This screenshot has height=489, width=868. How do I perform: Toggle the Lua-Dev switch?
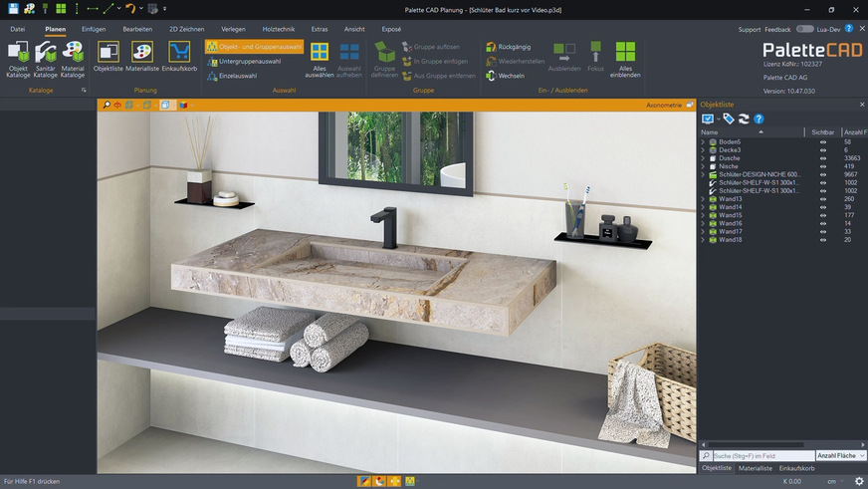point(804,29)
